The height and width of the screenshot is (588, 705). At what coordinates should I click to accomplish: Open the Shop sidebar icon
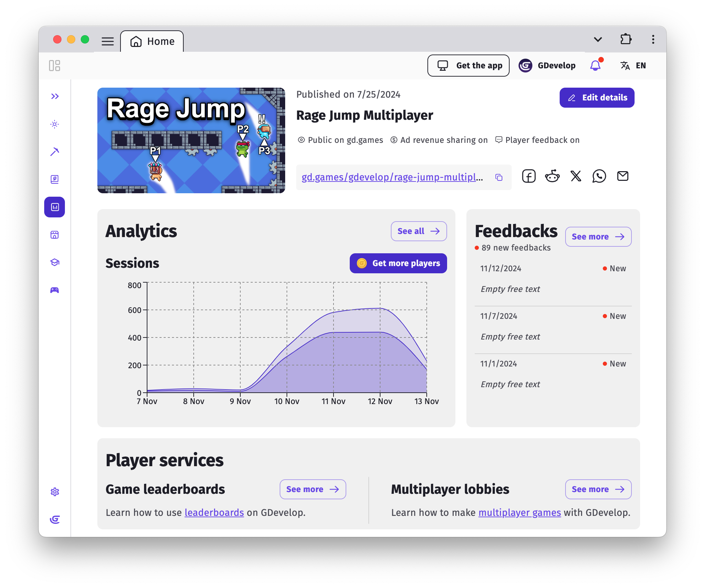(55, 235)
